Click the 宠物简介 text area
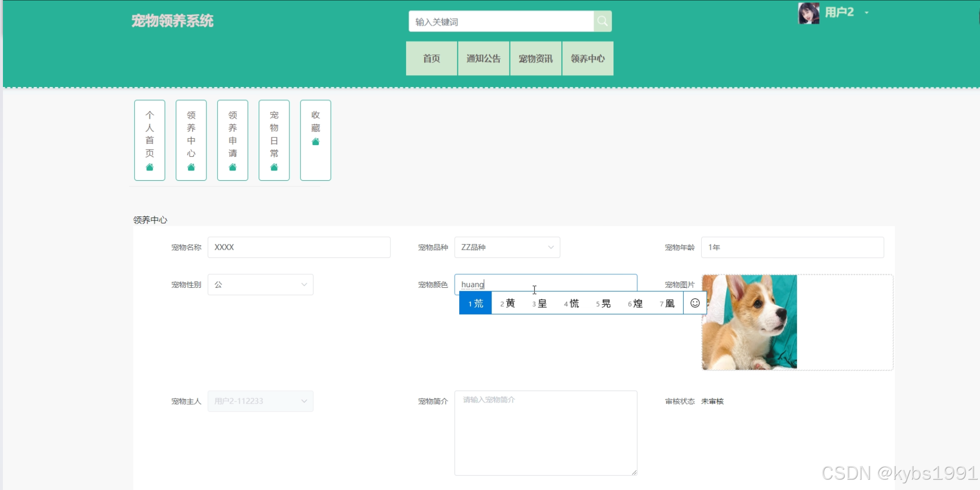Screen dimensions: 980x490 (x=546, y=433)
